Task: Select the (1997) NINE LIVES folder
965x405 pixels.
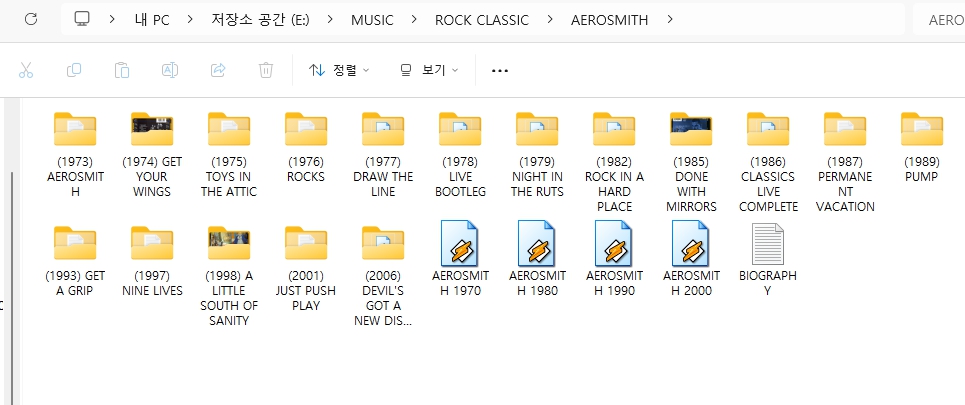Action: [x=152, y=261]
